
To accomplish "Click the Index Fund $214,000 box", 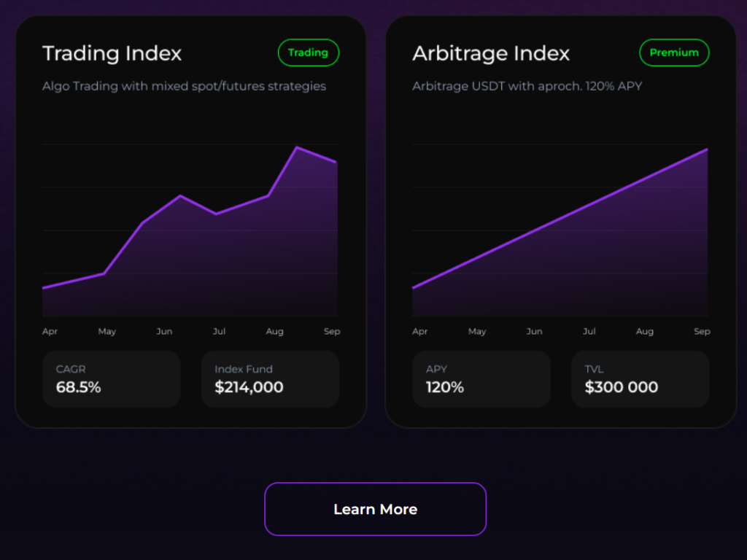I will tap(270, 379).
